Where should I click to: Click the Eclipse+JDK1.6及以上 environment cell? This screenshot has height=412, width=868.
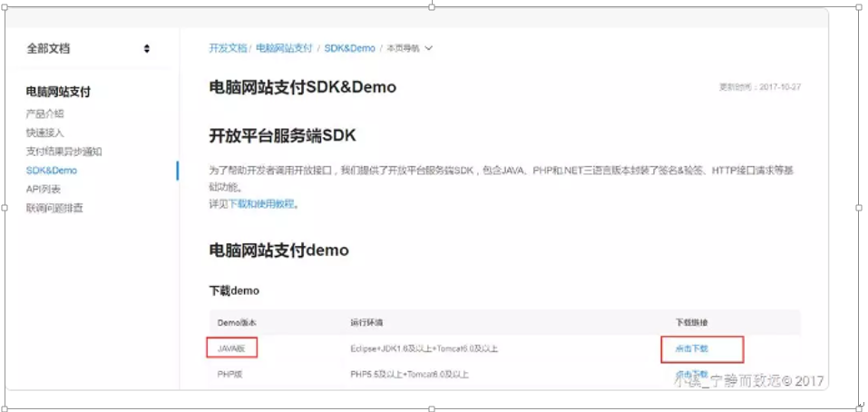click(424, 348)
